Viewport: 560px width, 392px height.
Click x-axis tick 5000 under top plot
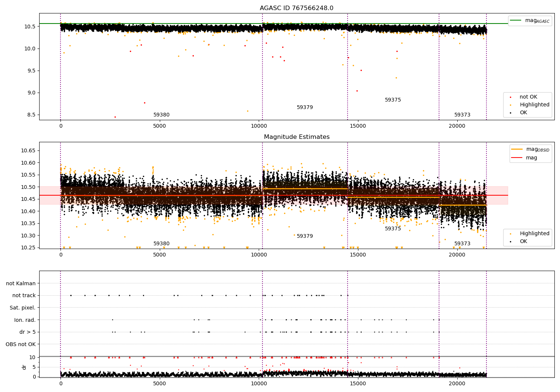click(160, 126)
